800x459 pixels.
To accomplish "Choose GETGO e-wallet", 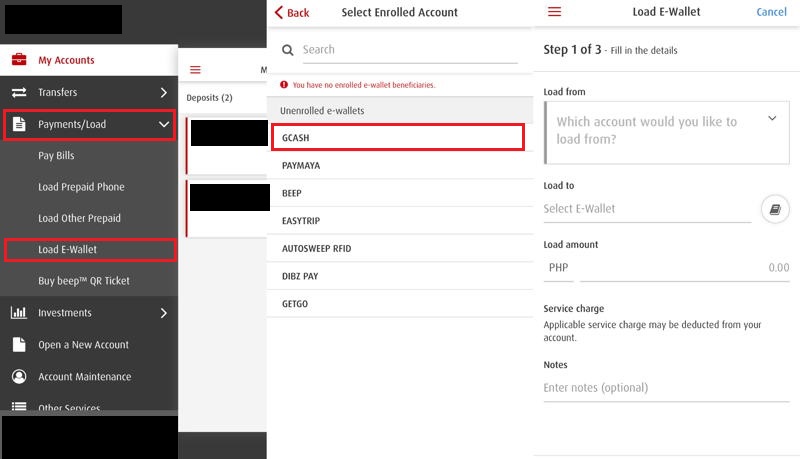I will pos(400,303).
